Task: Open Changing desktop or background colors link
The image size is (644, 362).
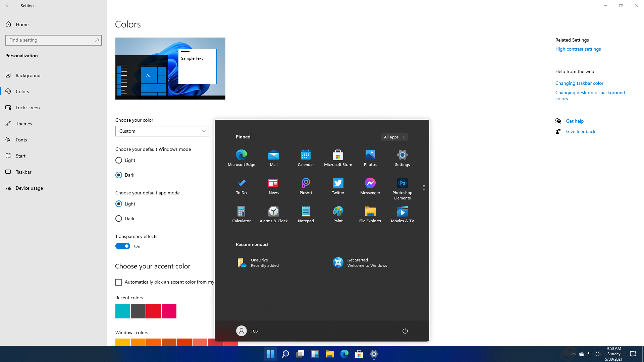Action: pos(590,96)
